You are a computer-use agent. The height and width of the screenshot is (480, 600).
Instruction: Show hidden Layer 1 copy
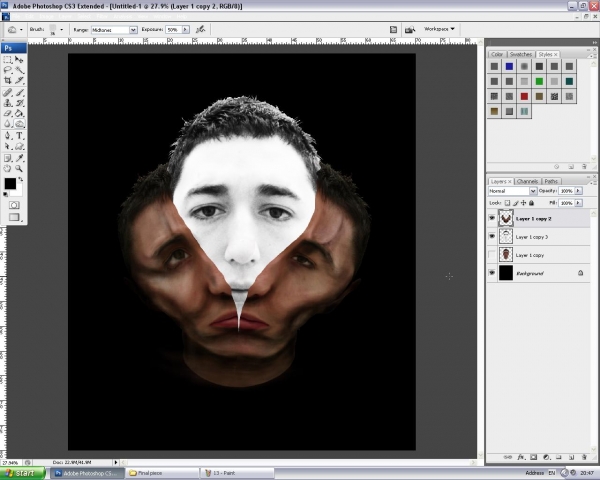tap(492, 255)
